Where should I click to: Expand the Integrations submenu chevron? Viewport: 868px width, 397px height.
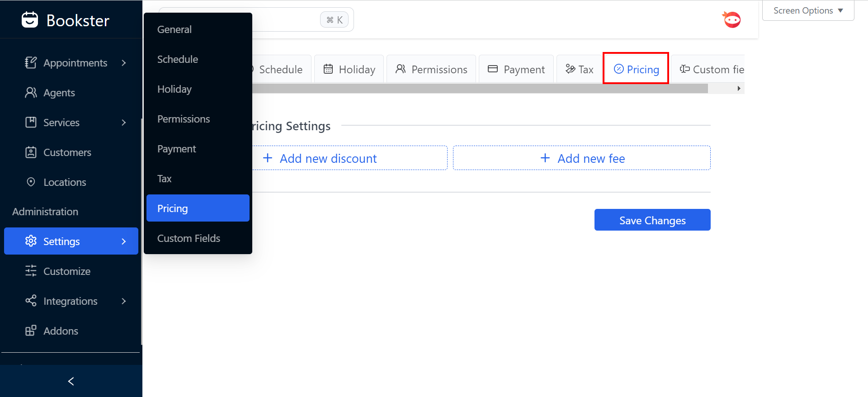coord(124,301)
